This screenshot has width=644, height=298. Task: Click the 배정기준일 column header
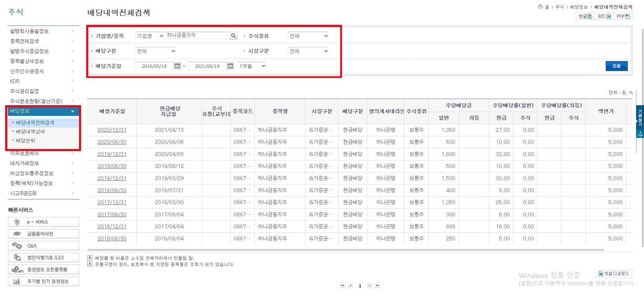coord(112,111)
